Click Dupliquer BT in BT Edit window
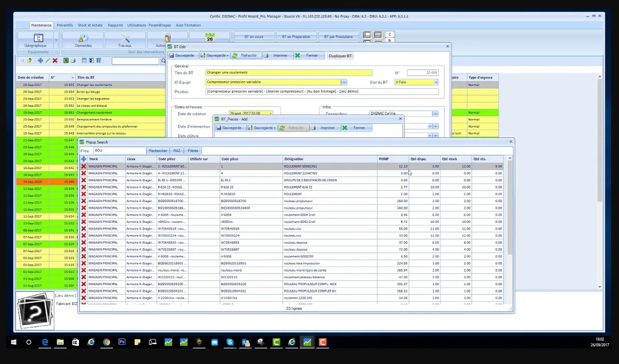 340,56
